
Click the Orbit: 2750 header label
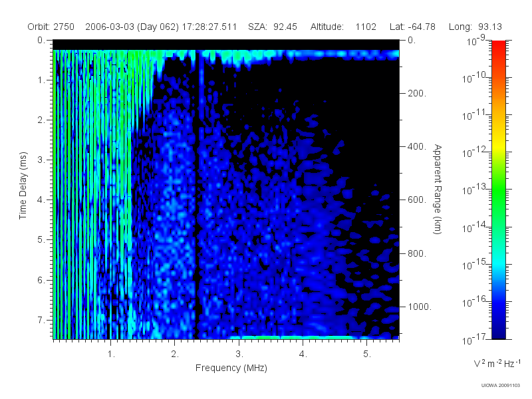[x=51, y=27]
